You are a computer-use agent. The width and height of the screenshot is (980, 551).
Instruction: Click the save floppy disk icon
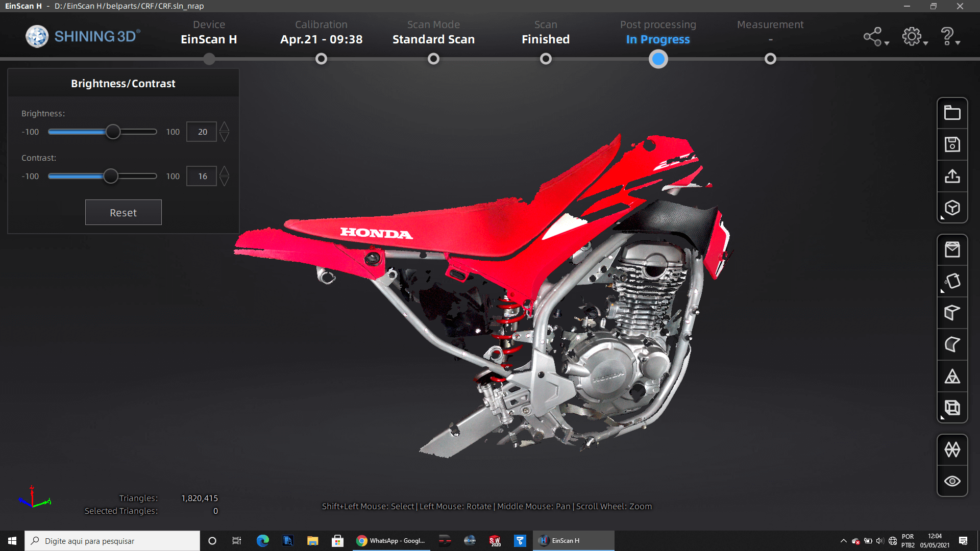(952, 144)
